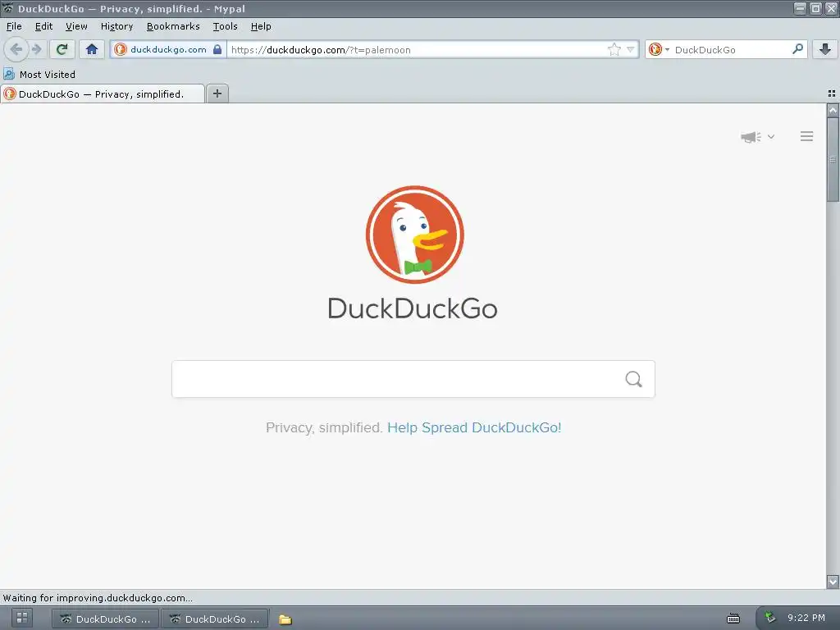Click the vertical scrollbar up arrow
This screenshot has height=630, width=840.
point(833,111)
